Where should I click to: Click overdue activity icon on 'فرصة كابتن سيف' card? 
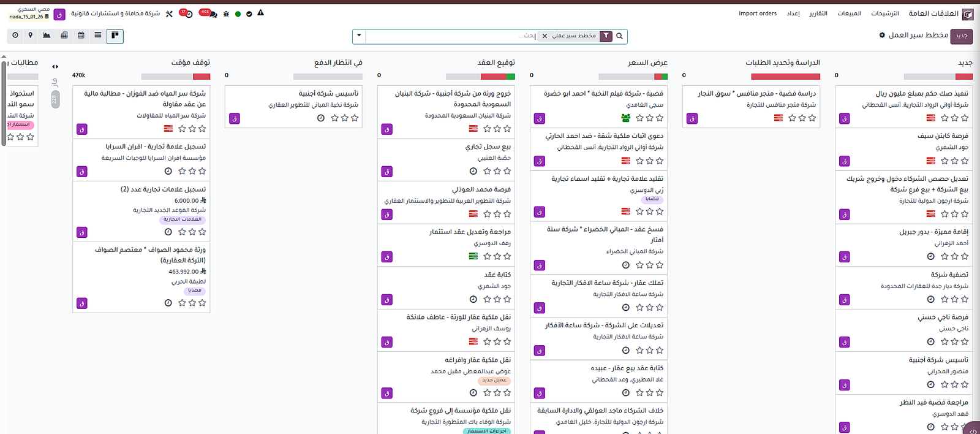[931, 161]
